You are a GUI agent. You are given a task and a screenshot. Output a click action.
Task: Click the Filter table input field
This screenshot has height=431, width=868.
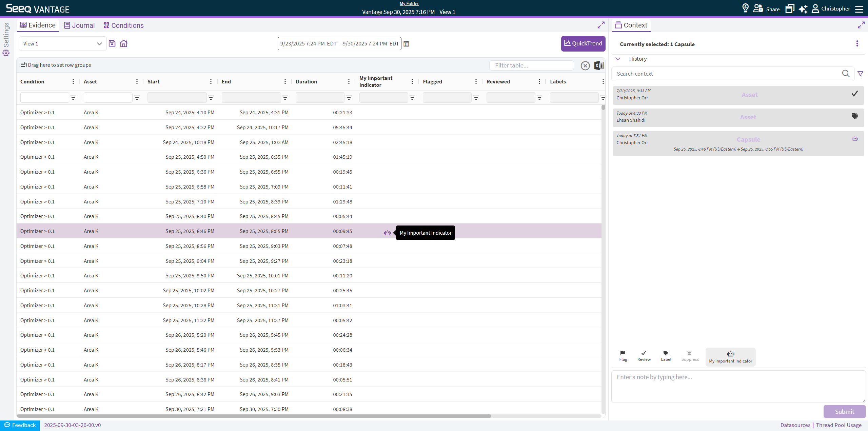click(531, 65)
